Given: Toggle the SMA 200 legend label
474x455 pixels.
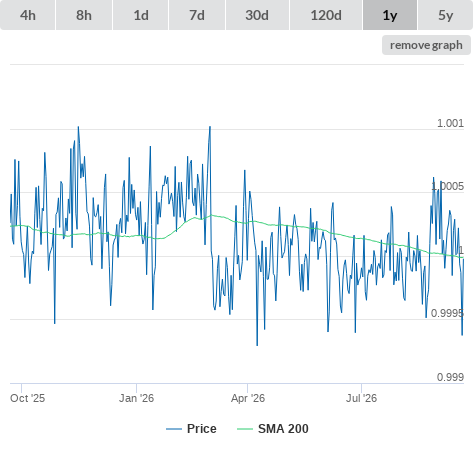Looking at the screenshot, I should coord(283,429).
